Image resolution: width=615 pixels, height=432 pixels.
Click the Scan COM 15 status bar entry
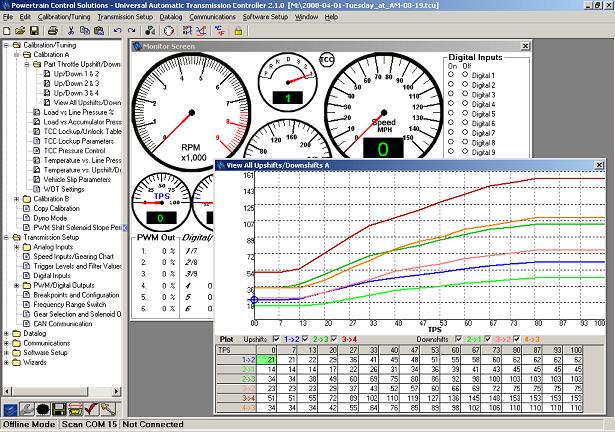coord(89,424)
